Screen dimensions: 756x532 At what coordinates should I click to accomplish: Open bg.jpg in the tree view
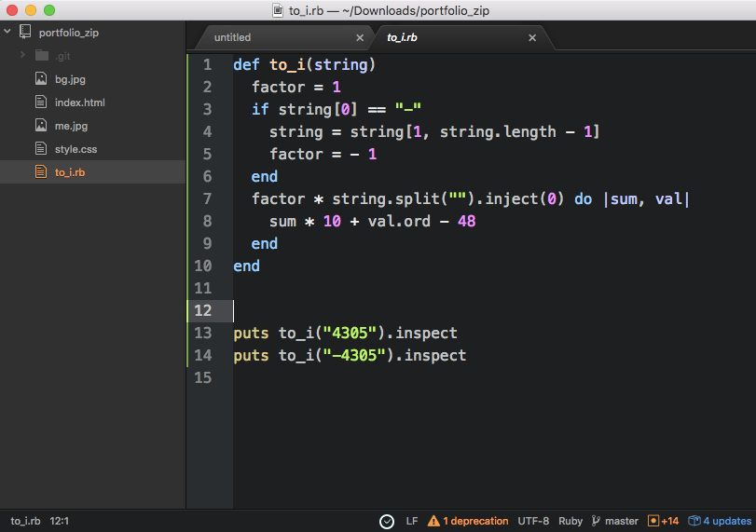(70, 79)
